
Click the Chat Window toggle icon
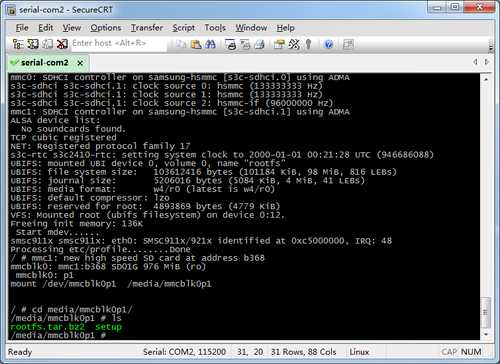pyautogui.click(x=348, y=44)
